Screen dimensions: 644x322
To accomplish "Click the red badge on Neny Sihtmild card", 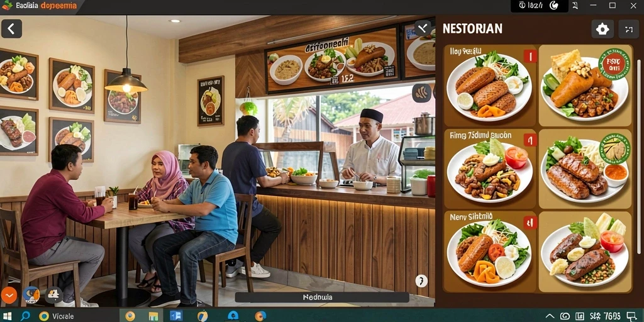I will (x=530, y=223).
